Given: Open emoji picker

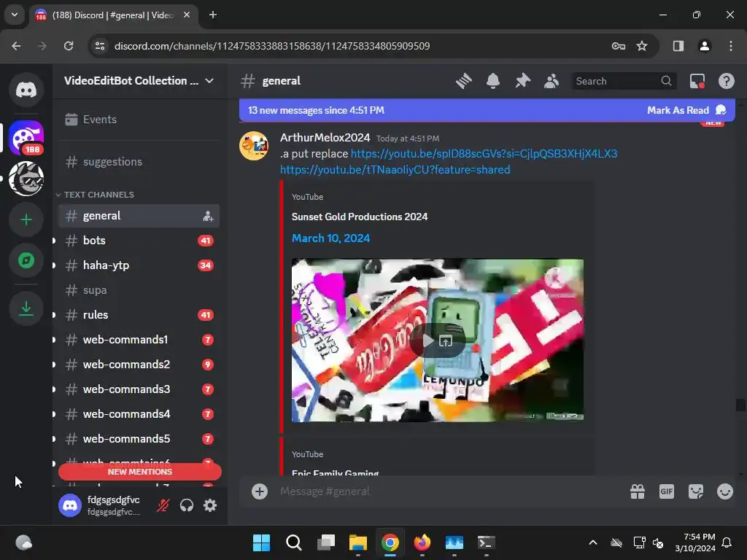Looking at the screenshot, I should point(724,491).
